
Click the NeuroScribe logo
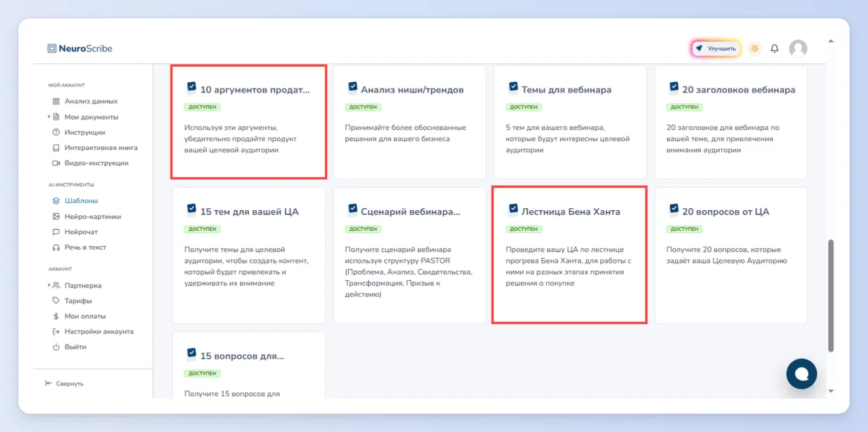pyautogui.click(x=80, y=48)
